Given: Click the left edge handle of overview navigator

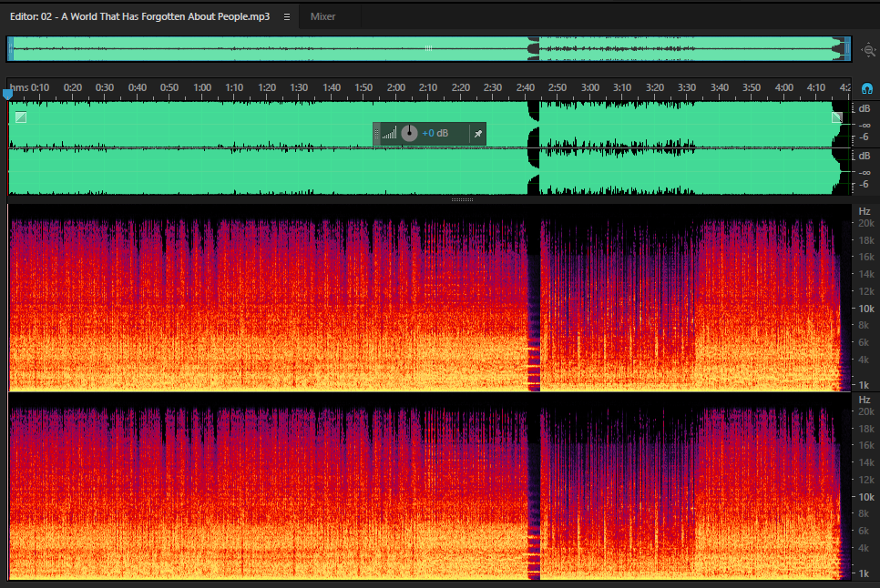Looking at the screenshot, I should (x=10, y=49).
